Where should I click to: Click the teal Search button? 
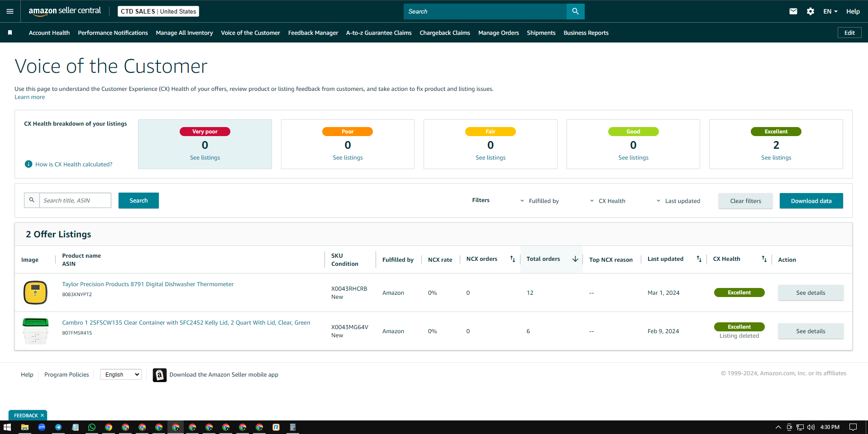[x=138, y=200]
